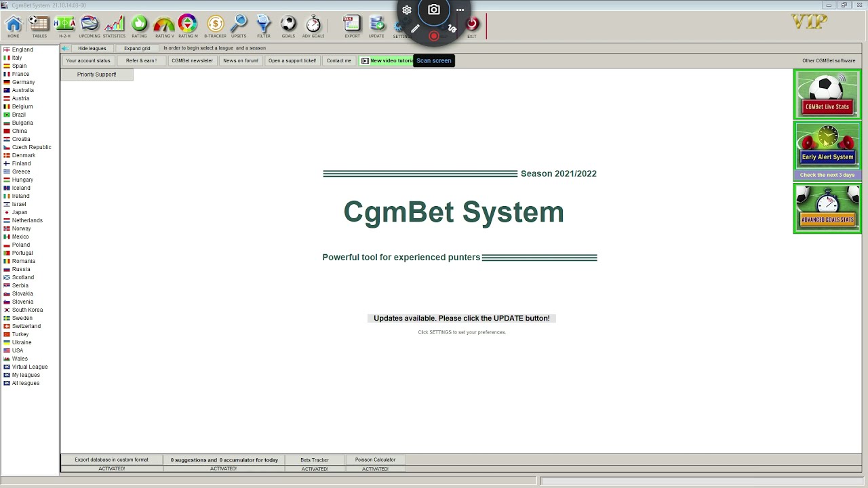Select Germany in the league list

click(23, 82)
